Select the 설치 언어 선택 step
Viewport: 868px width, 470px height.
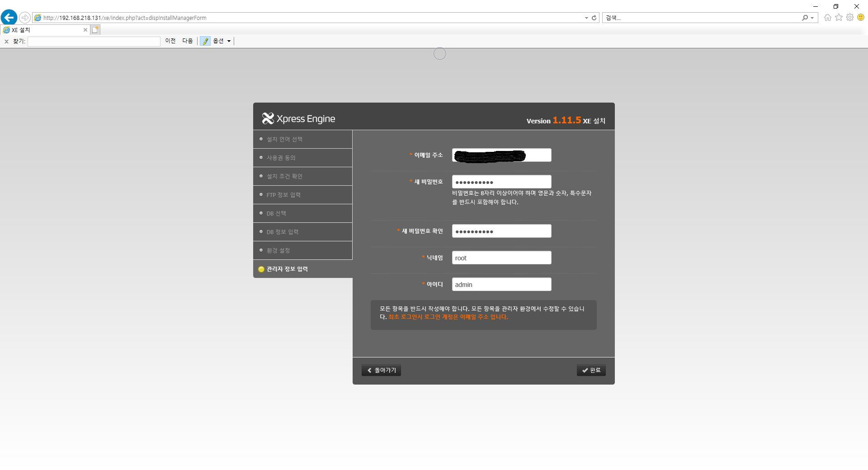(x=302, y=139)
